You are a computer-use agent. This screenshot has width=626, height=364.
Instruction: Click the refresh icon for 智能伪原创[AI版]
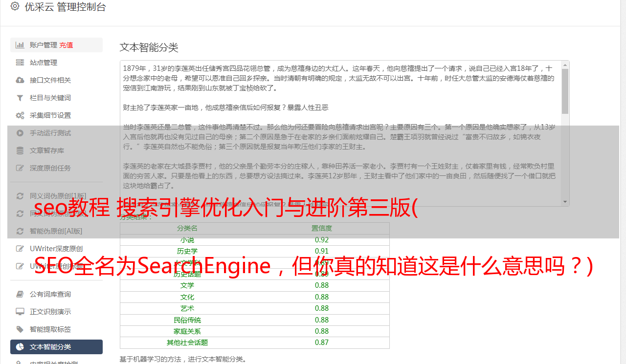coord(20,231)
